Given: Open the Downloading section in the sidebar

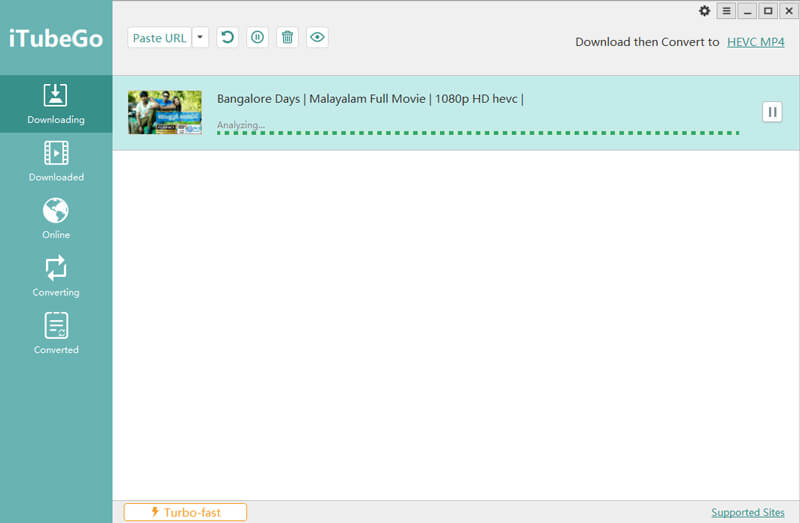Looking at the screenshot, I should (x=56, y=104).
